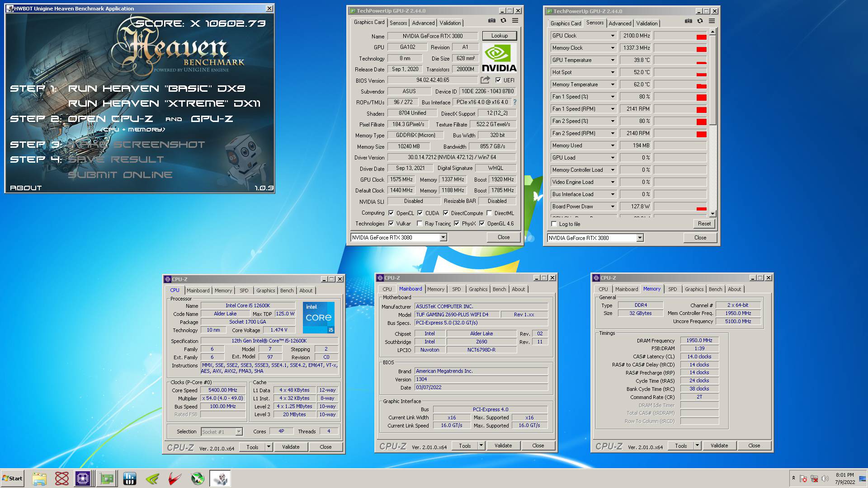Toggle the DirectCompute checkbox
Screen dimensions: 868x488
pyautogui.click(x=446, y=213)
